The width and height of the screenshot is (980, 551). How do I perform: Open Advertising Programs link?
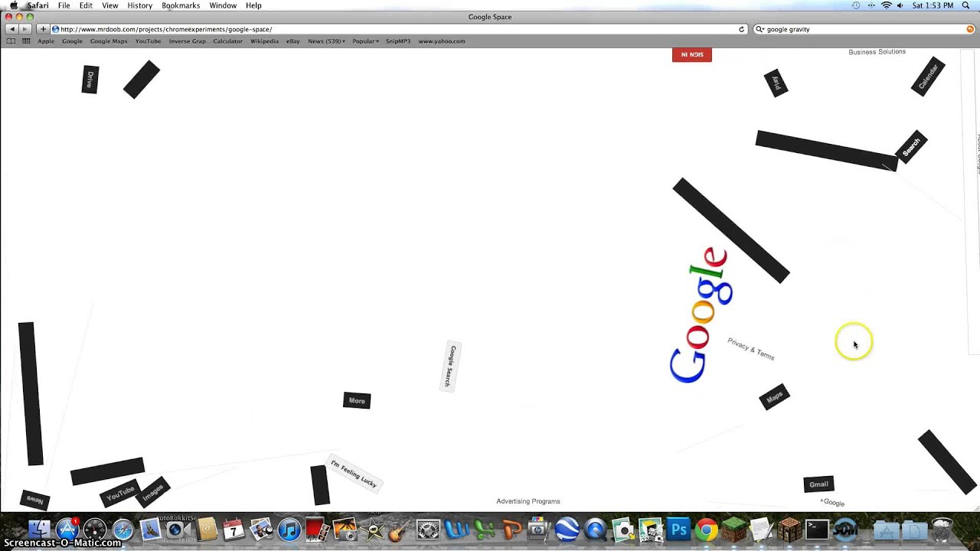click(528, 501)
